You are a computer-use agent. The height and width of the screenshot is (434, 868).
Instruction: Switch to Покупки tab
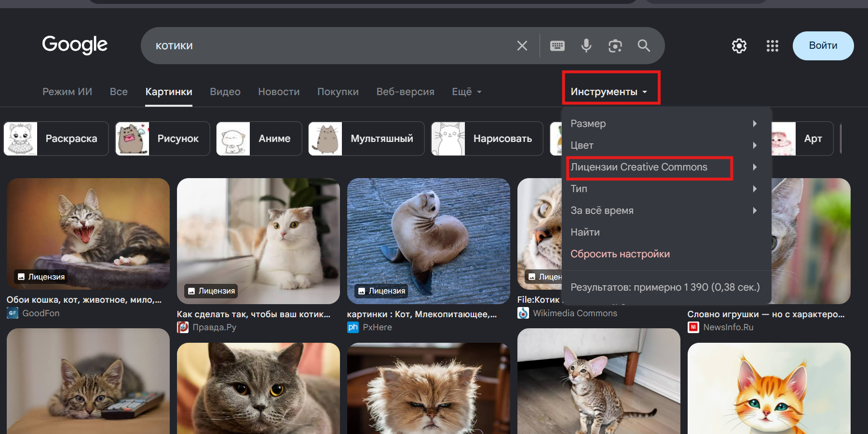pyautogui.click(x=338, y=92)
